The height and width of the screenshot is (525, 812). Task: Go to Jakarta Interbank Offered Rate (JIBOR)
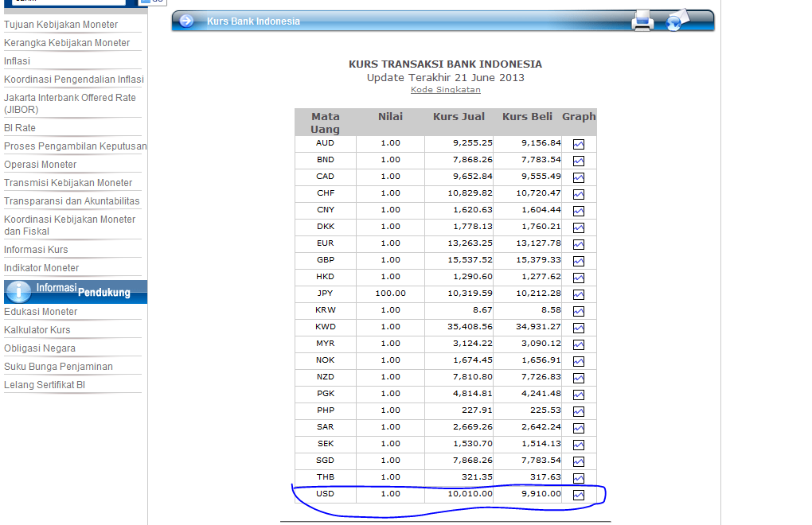click(70, 103)
